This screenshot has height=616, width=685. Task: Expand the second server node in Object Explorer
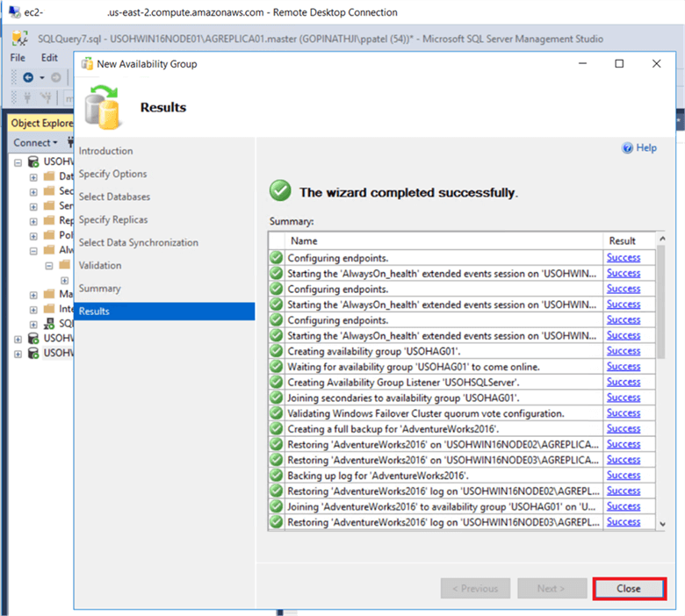pyautogui.click(x=18, y=338)
